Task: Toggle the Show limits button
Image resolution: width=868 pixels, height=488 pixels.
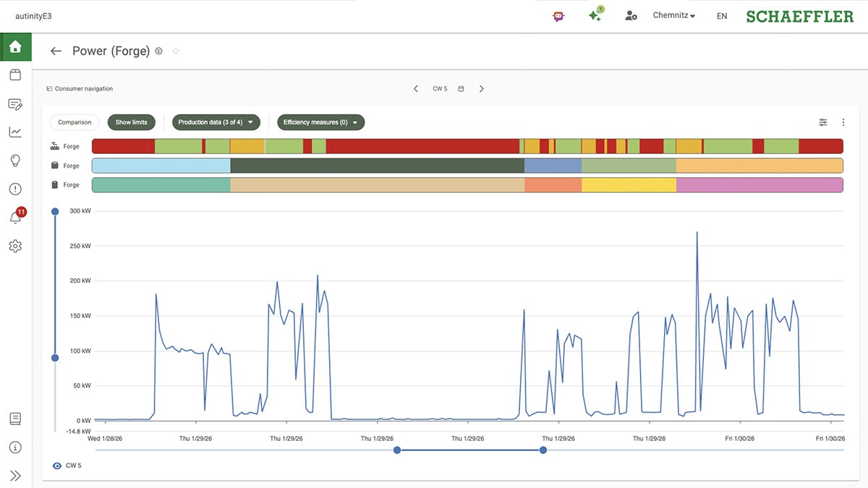Action: (131, 122)
